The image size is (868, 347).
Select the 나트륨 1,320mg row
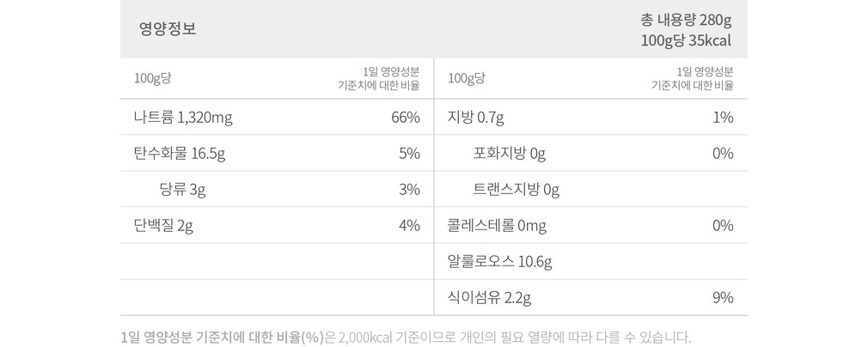point(183,118)
